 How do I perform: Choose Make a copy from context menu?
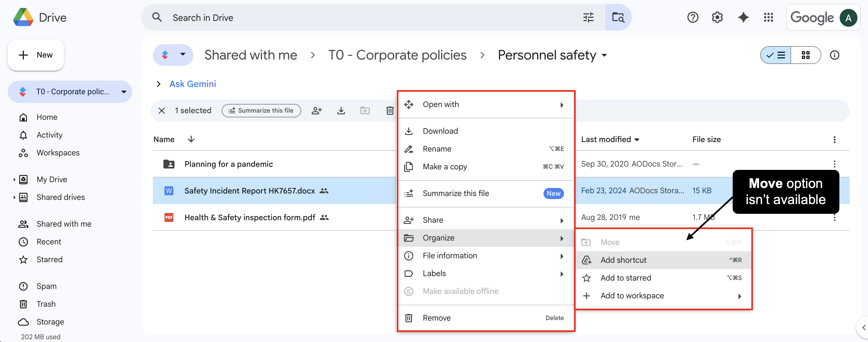[x=445, y=167]
